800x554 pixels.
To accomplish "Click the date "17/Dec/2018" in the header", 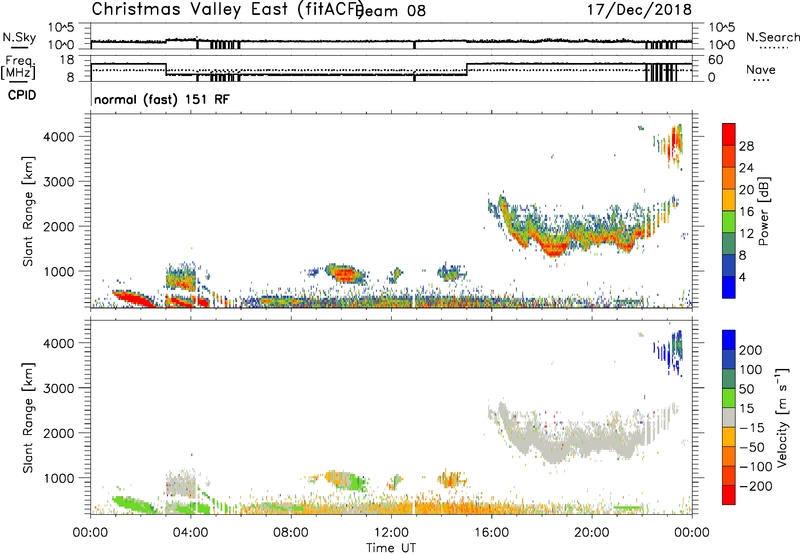I will click(639, 9).
